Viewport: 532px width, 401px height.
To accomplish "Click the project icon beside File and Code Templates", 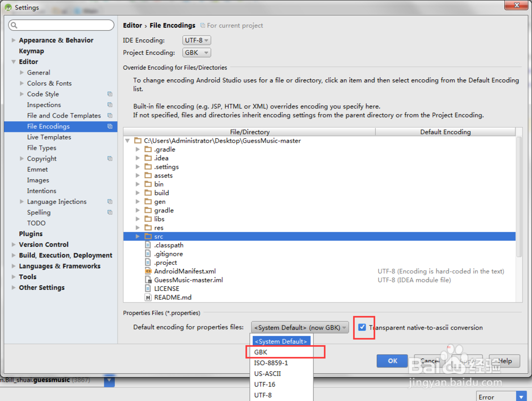I will click(110, 116).
